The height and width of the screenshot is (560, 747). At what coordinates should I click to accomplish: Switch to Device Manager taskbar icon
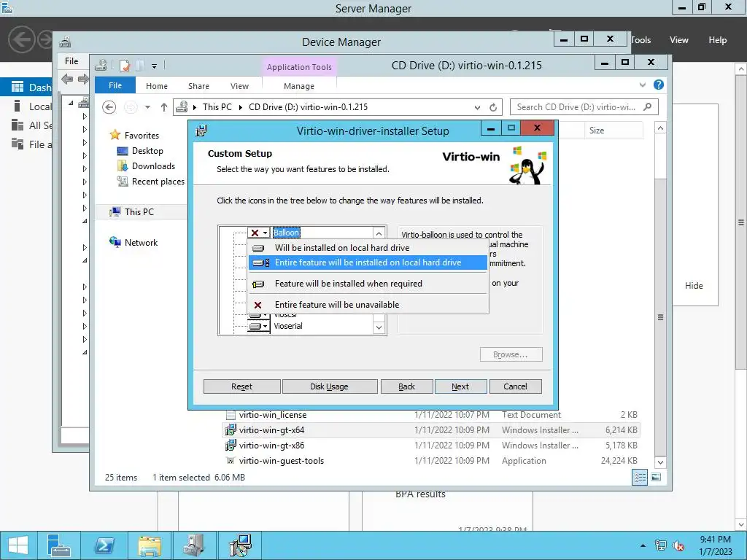[194, 545]
